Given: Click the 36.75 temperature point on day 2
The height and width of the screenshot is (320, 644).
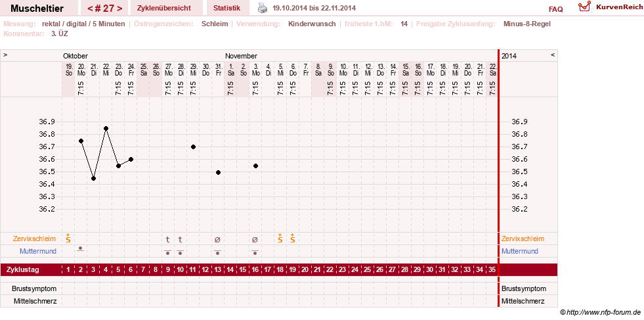Looking at the screenshot, I should coord(81,141).
